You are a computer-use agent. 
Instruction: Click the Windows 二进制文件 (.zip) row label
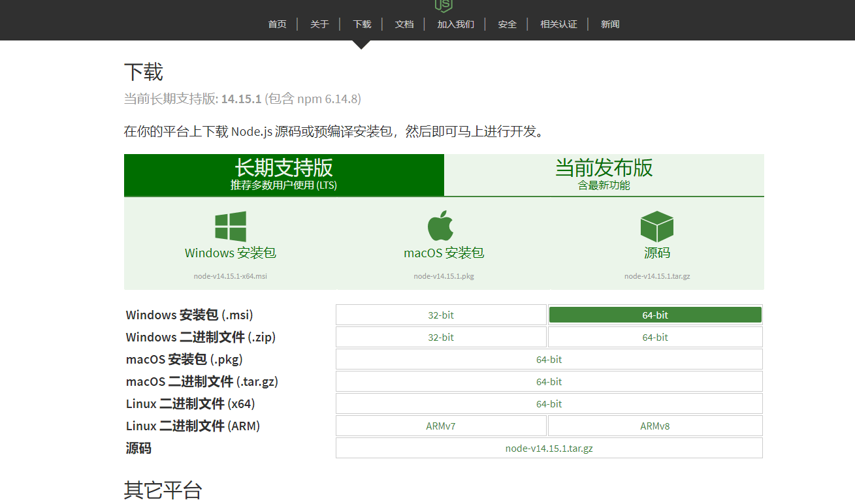pos(201,337)
